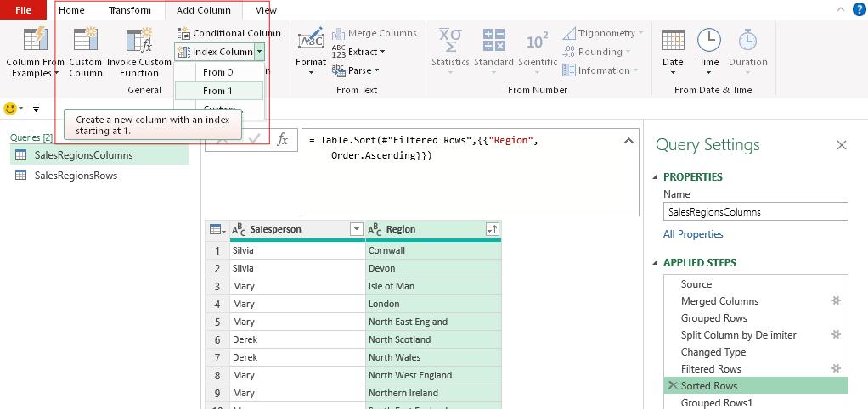Select the SalesRegionsRows query

click(99, 176)
